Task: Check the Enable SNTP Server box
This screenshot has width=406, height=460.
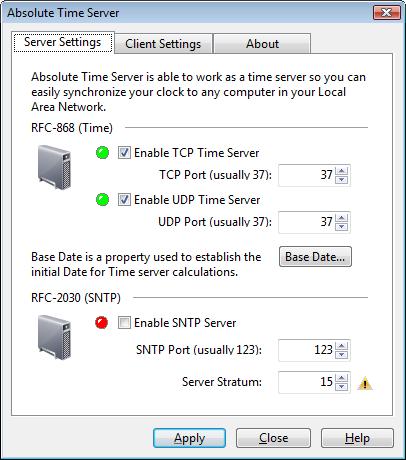Action: (x=124, y=323)
